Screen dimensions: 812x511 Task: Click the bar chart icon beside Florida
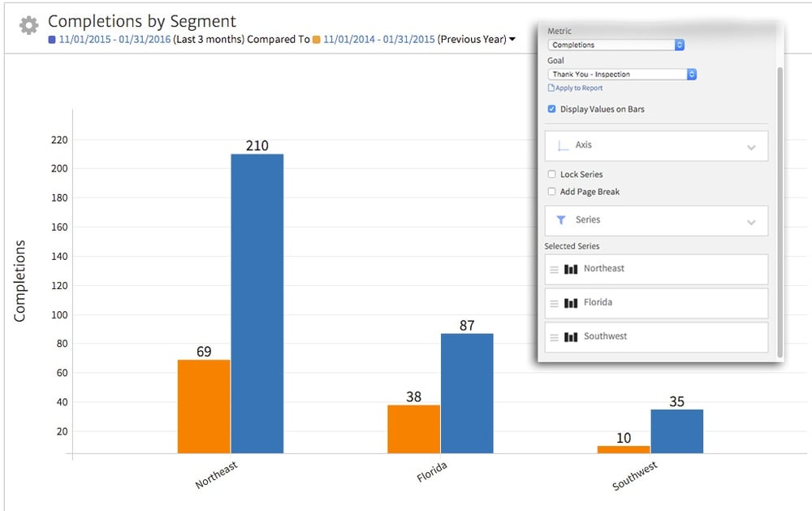pos(570,302)
